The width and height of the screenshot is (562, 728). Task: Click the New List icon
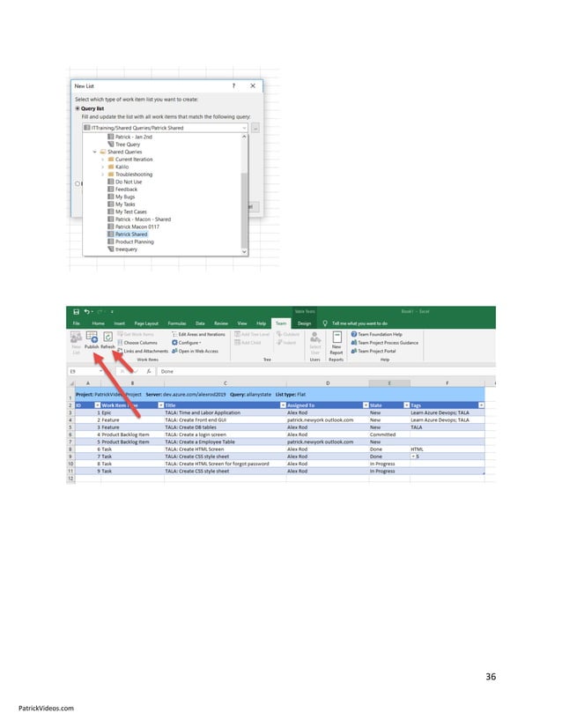(x=76, y=343)
